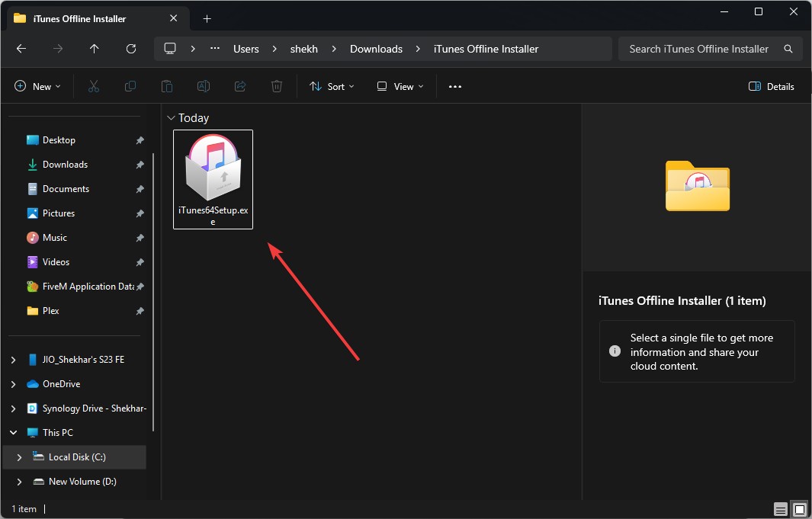Open the Sort dropdown
812x519 pixels.
pos(332,86)
